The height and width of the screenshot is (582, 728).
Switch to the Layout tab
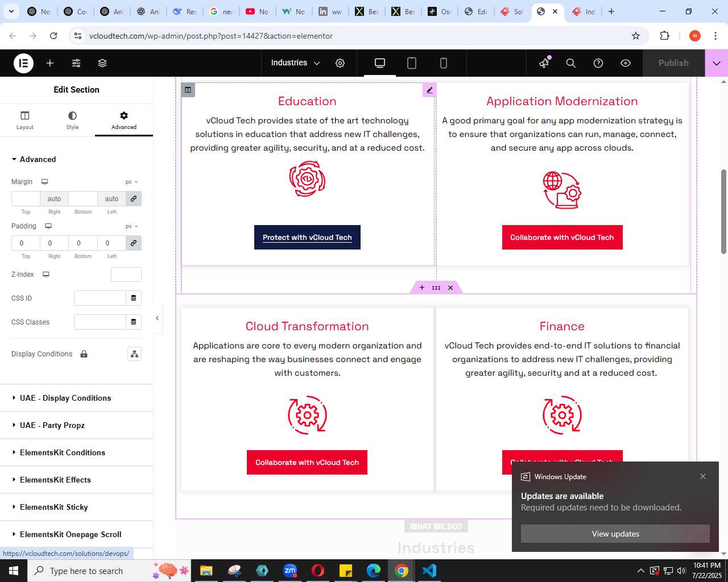click(x=25, y=120)
